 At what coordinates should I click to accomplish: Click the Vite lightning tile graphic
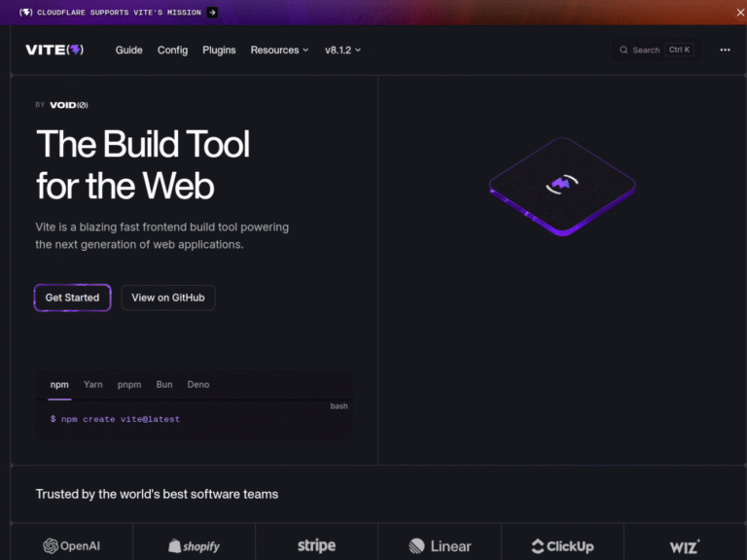tap(562, 187)
